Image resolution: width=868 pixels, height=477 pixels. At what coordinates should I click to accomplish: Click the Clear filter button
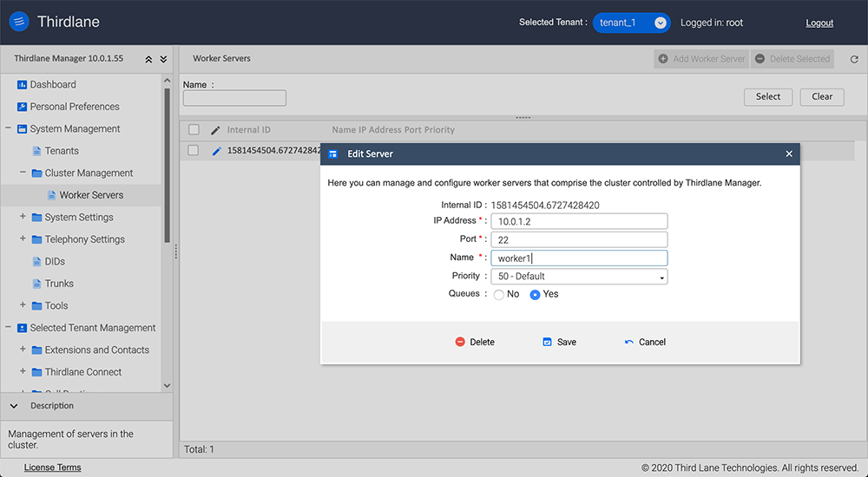(822, 97)
